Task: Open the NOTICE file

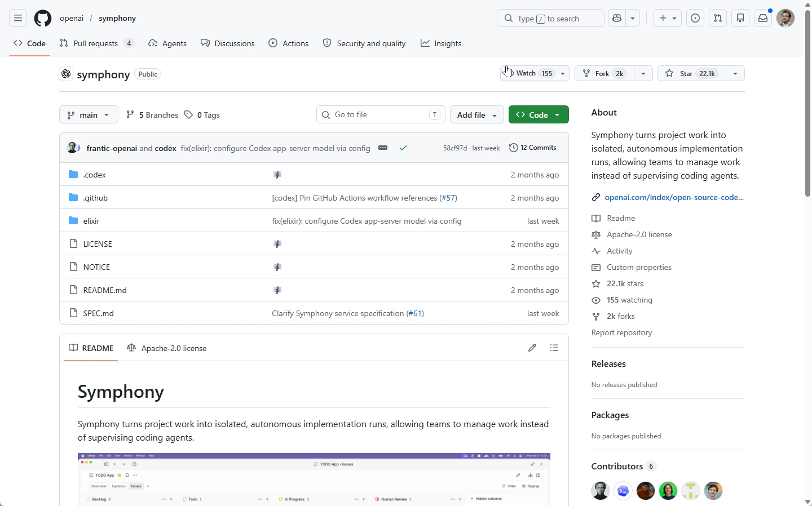Action: (x=96, y=267)
